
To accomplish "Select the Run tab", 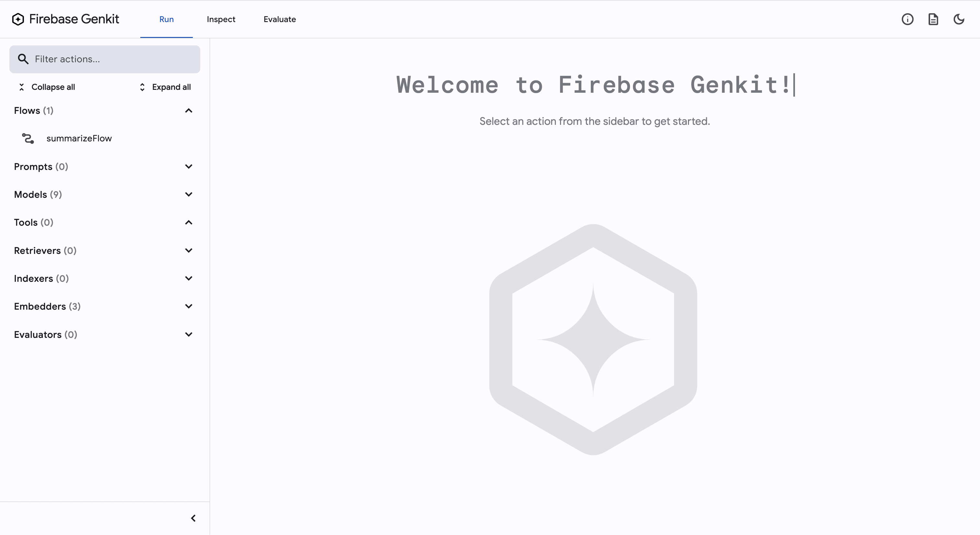I will 166,19.
